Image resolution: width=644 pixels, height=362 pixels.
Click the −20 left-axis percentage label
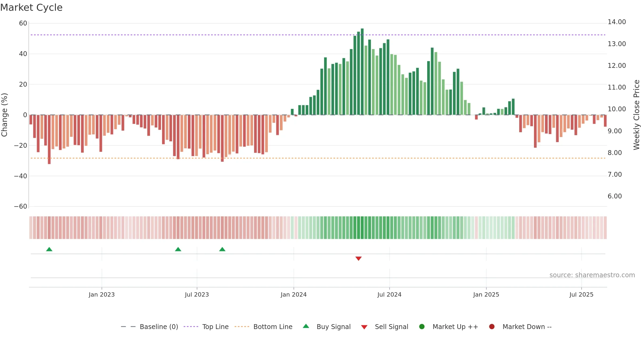pos(21,146)
